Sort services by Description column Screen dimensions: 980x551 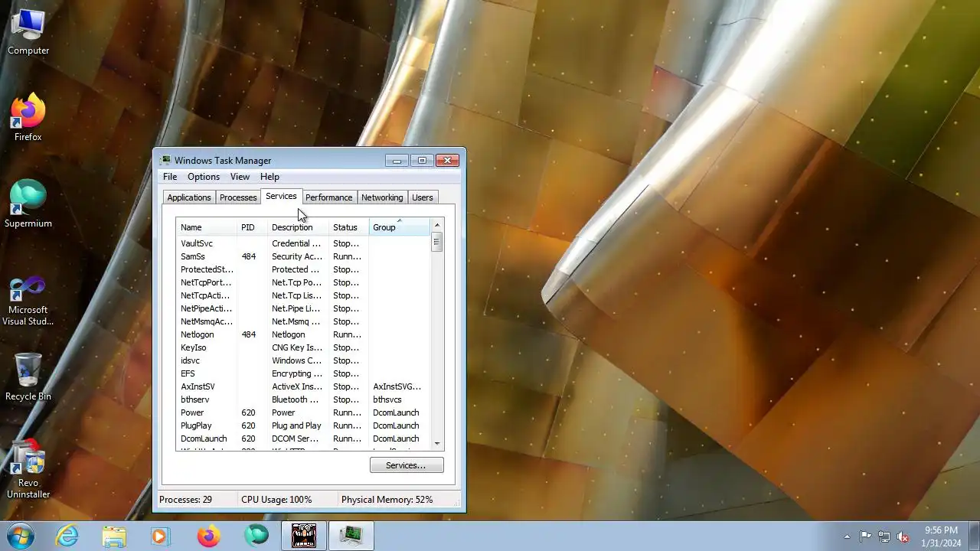pos(298,227)
